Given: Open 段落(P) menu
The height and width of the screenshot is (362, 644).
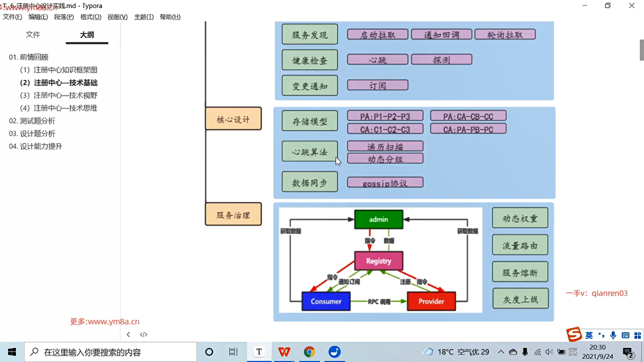Looking at the screenshot, I should coord(64,17).
